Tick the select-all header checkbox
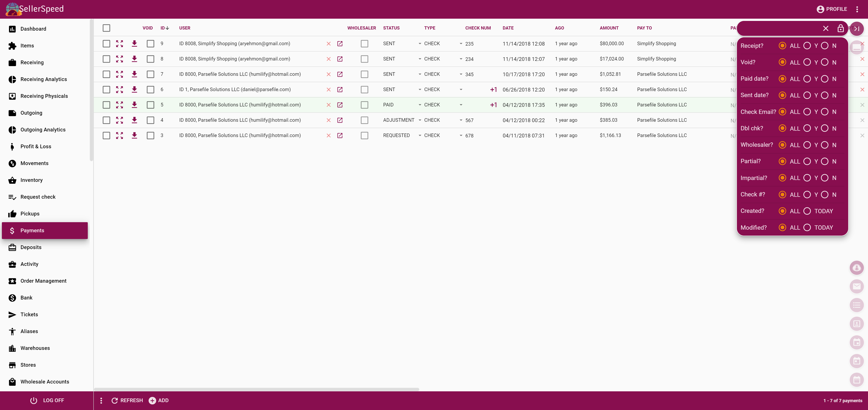 (x=106, y=28)
